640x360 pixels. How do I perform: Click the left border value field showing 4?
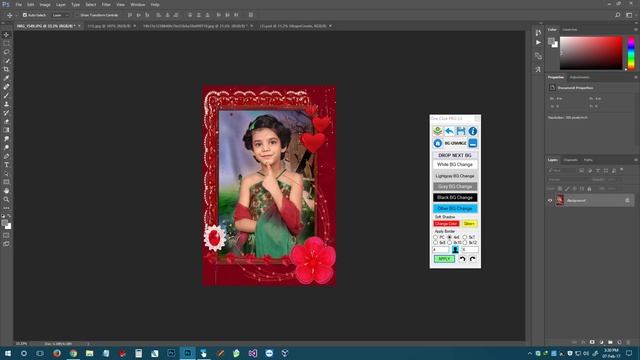coord(440,249)
